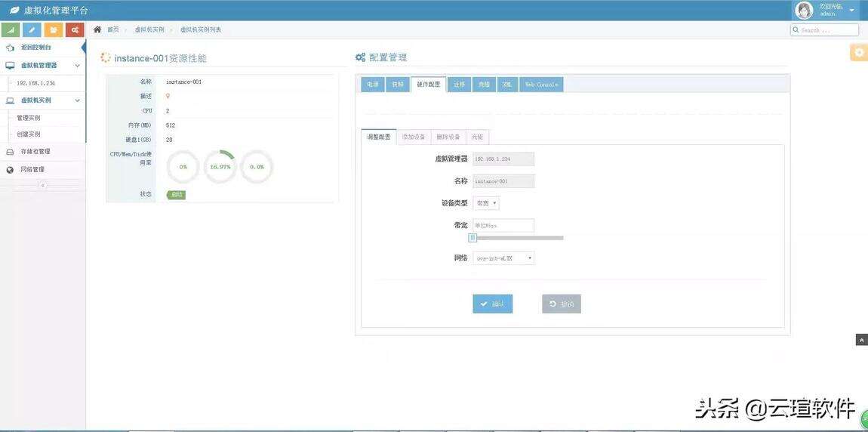Click the 带宽 slider track
Viewport: 868px width, 432px height.
[518, 238]
